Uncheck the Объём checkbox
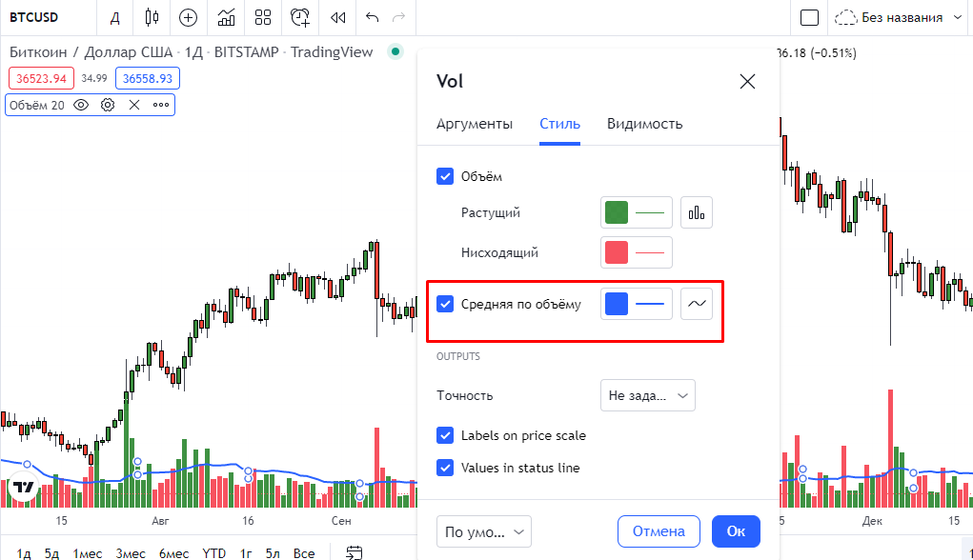Viewport: 973px width, 560px height. [x=445, y=176]
